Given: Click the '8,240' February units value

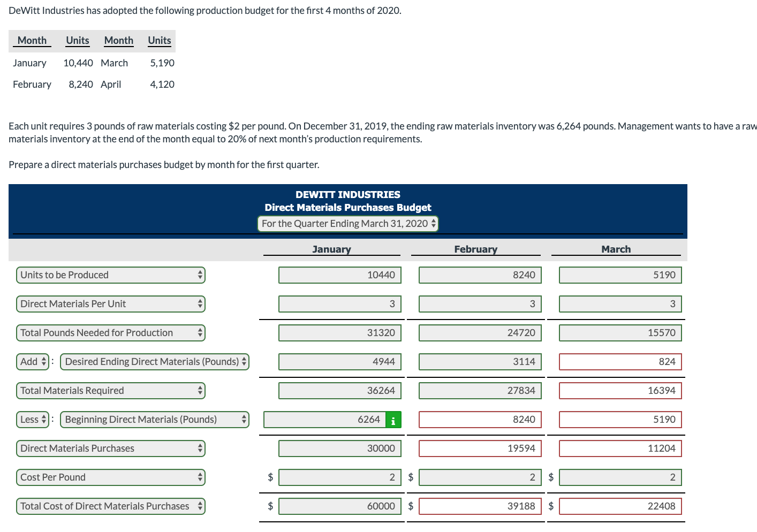Looking at the screenshot, I should [x=81, y=85].
